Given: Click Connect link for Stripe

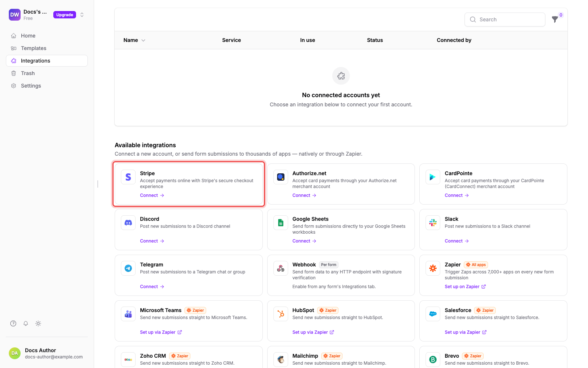Looking at the screenshot, I should coord(152,195).
